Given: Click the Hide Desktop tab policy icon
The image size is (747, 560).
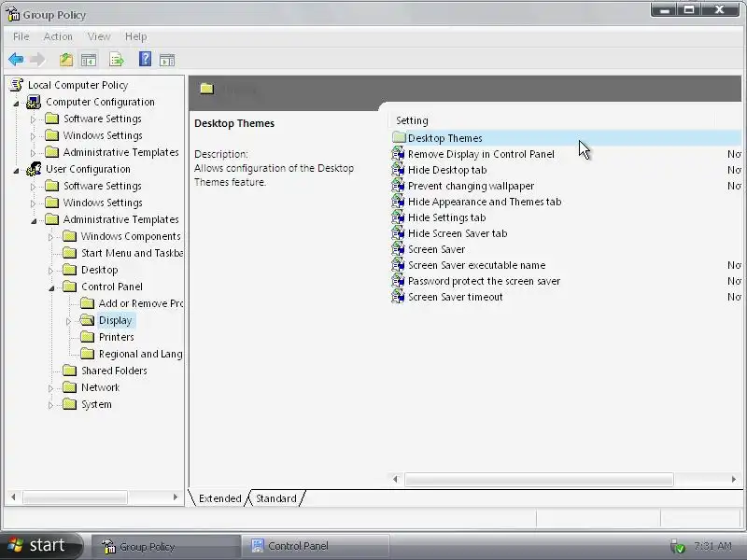Looking at the screenshot, I should pos(398,170).
